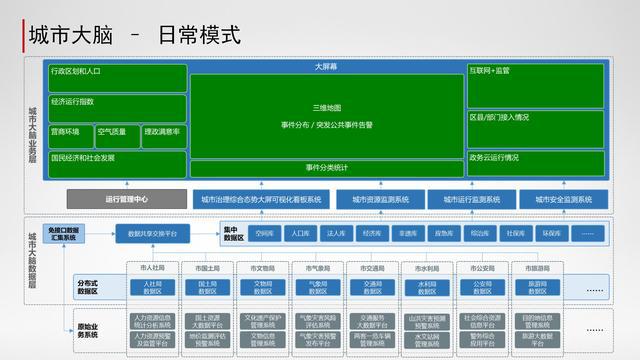The width and height of the screenshot is (640, 360).
Task: Click the 城市大脑 - 日常模式 title
Action: pyautogui.click(x=135, y=35)
